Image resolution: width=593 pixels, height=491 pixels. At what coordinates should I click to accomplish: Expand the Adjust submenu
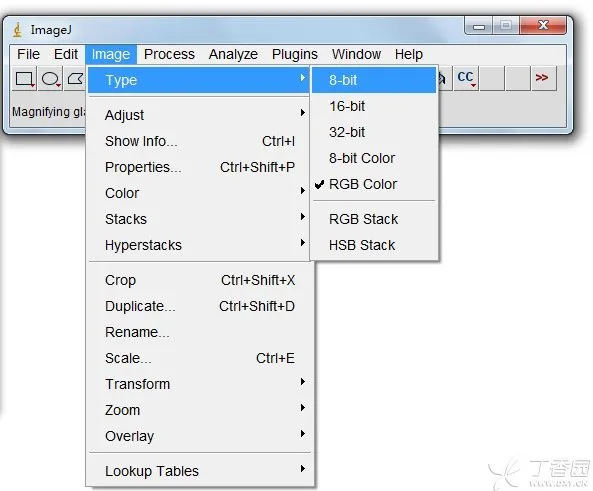pos(199,115)
